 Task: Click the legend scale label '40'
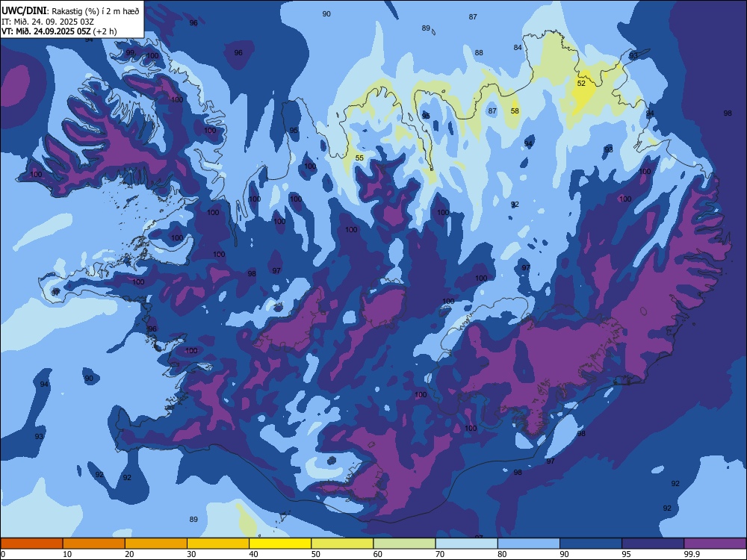253,554
